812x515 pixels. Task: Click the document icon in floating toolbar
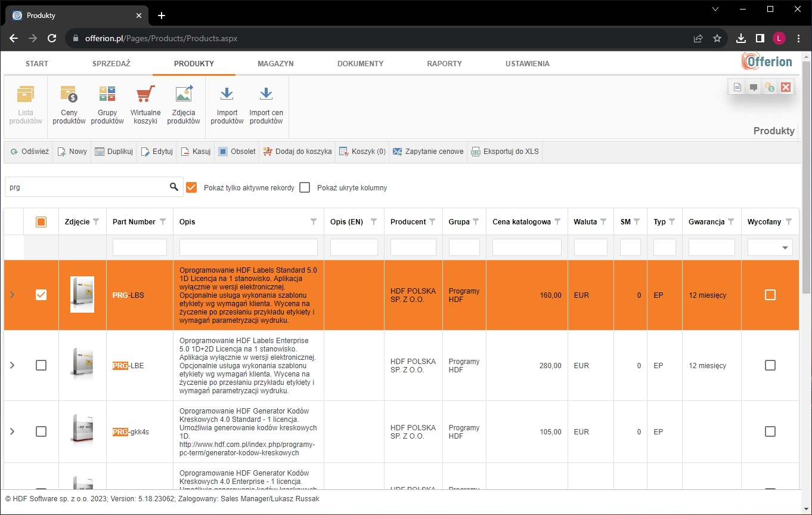click(x=737, y=88)
